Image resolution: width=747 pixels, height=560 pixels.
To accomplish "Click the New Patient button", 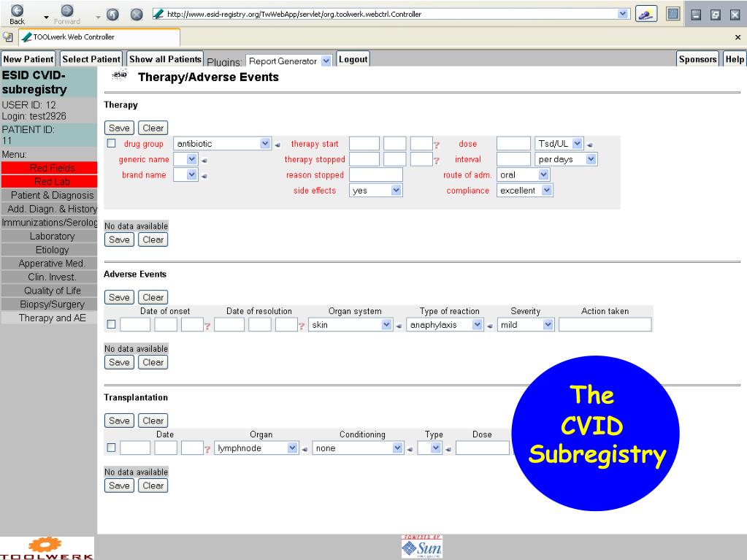I will [28, 59].
